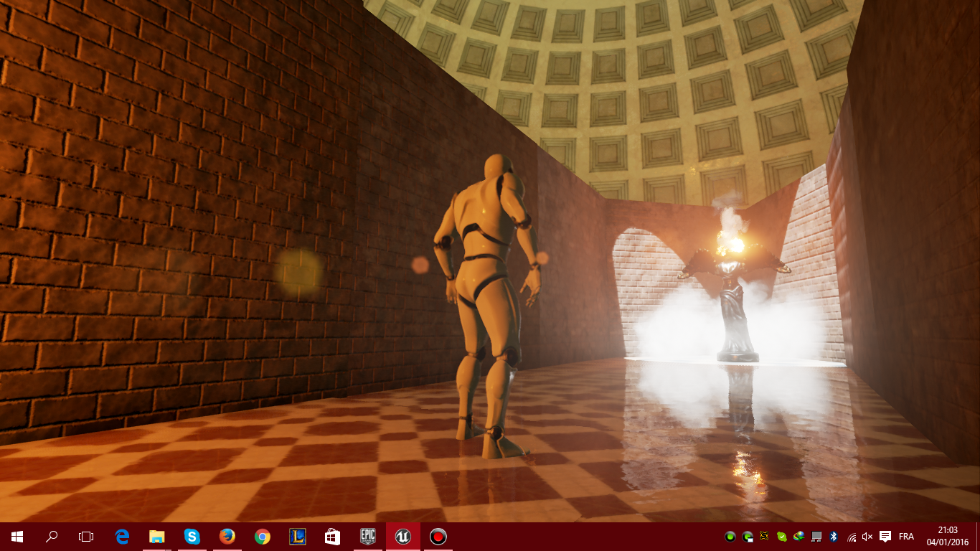Open the Windows Store taskbar icon
The height and width of the screenshot is (551, 980).
[332, 537]
